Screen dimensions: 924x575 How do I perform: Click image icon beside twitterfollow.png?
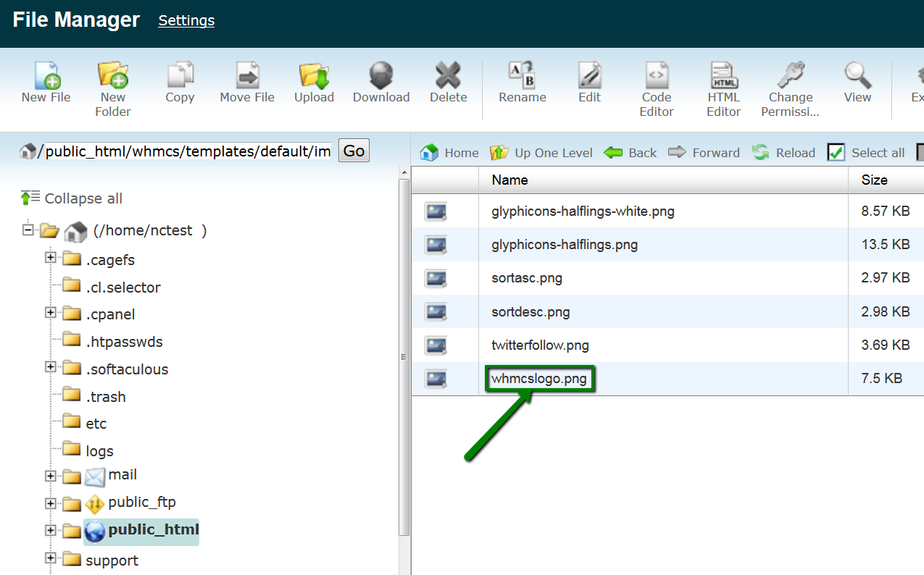tap(436, 345)
